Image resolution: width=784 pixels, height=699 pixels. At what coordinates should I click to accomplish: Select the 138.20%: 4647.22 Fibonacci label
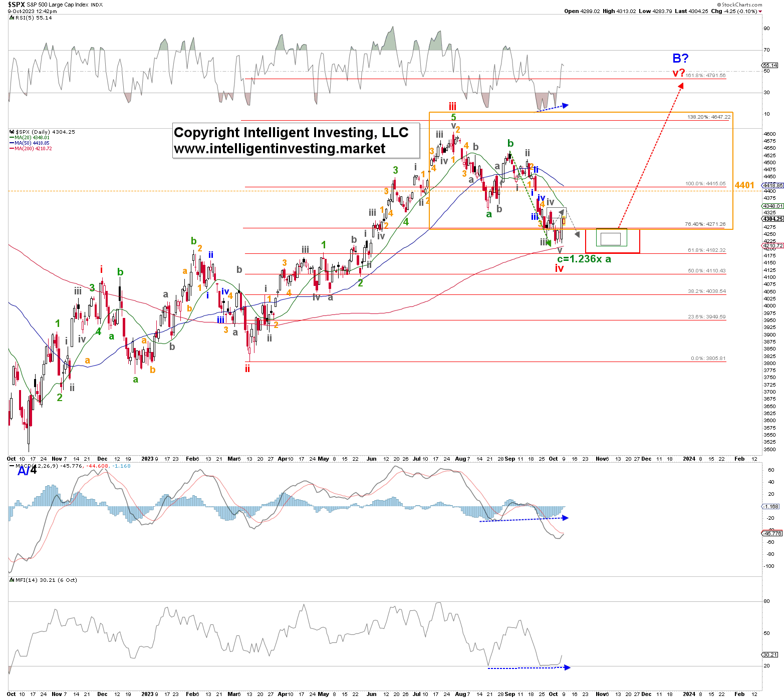[709, 117]
